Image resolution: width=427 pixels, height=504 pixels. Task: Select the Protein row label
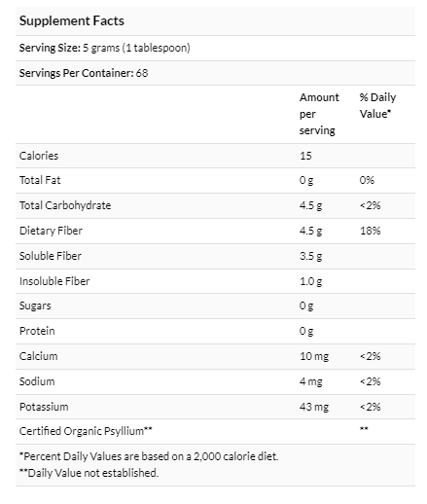click(x=37, y=331)
